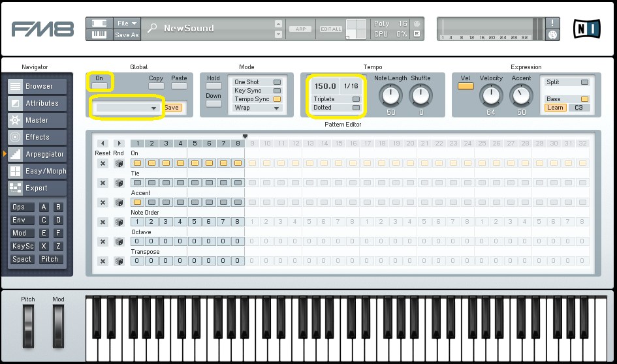Shift pattern right with arrow button
The height and width of the screenshot is (364, 617).
[119, 144]
